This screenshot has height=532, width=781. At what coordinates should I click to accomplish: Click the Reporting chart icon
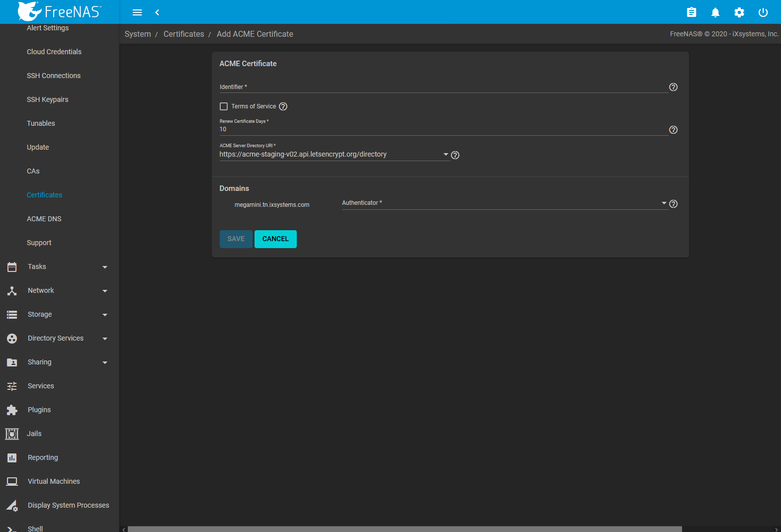pyautogui.click(x=12, y=458)
